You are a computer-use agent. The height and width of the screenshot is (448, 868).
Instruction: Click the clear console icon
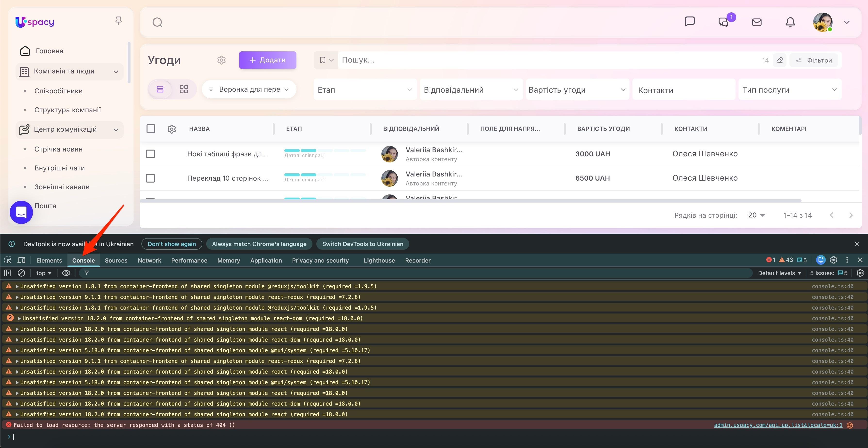coord(21,273)
